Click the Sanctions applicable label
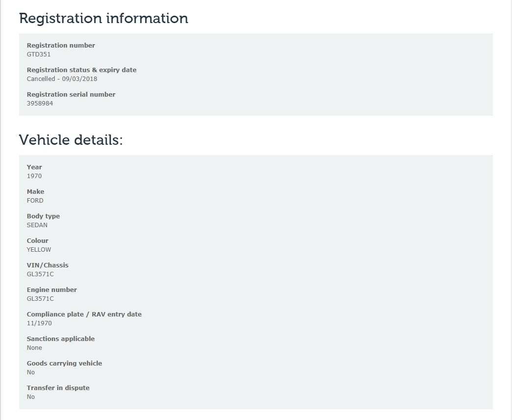This screenshot has height=420, width=513. [x=61, y=339]
